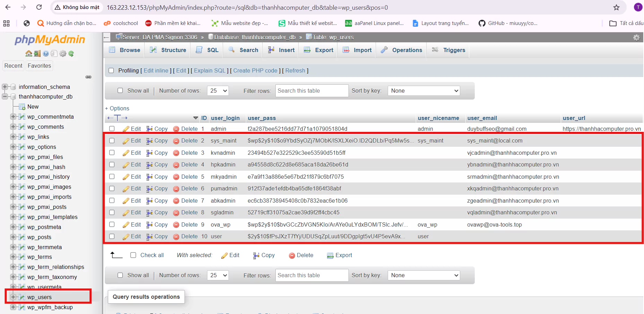This screenshot has width=644, height=314.
Task: Go to the Operations tab
Action: [401, 50]
